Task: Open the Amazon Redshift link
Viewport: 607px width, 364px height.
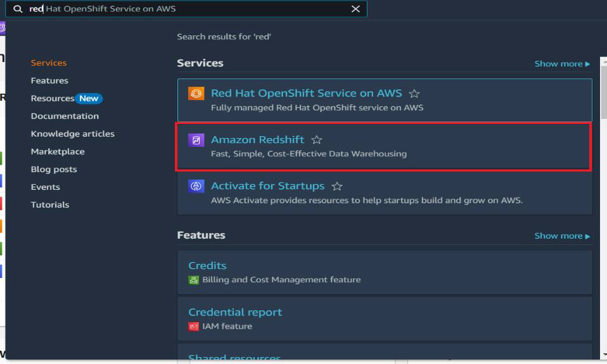Action: [x=257, y=140]
